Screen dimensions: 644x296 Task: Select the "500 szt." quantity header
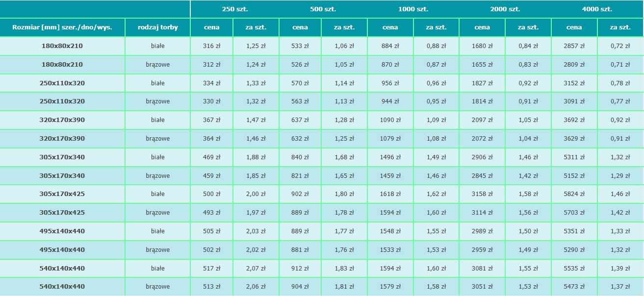coord(323,9)
